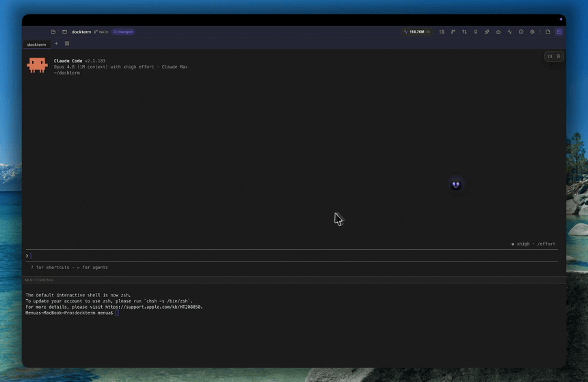Add a new tab with plus
This screenshot has width=588, height=382.
(x=56, y=44)
